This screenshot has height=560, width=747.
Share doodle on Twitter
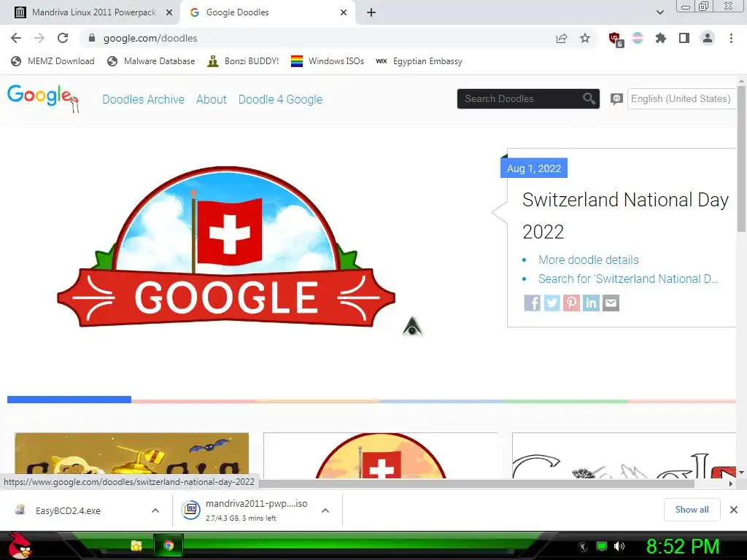click(x=551, y=303)
